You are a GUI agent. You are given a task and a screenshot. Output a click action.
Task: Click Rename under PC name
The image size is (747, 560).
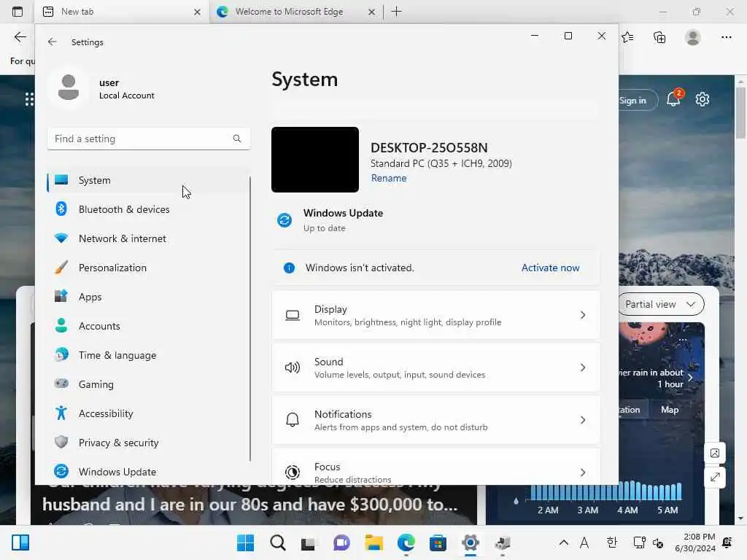click(x=389, y=178)
